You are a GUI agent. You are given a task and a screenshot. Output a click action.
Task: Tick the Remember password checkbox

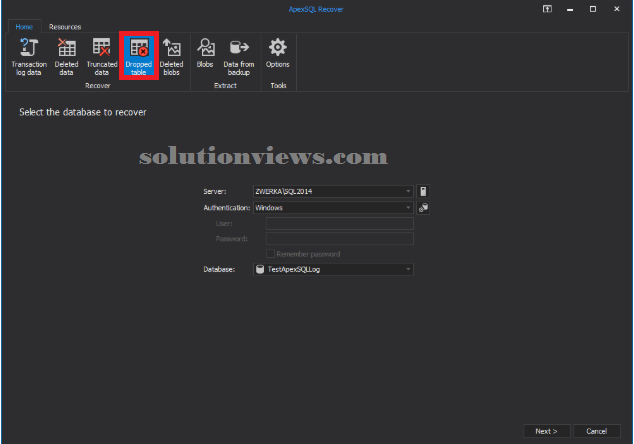(271, 254)
